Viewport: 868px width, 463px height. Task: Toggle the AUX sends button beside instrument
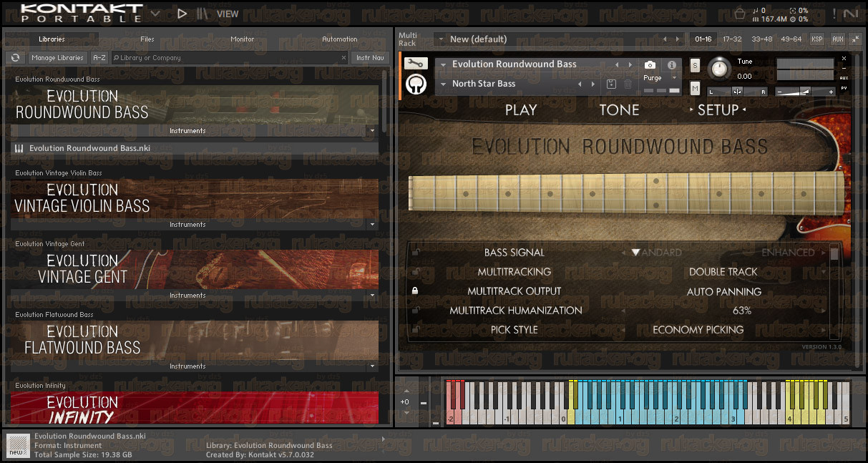[x=844, y=77]
